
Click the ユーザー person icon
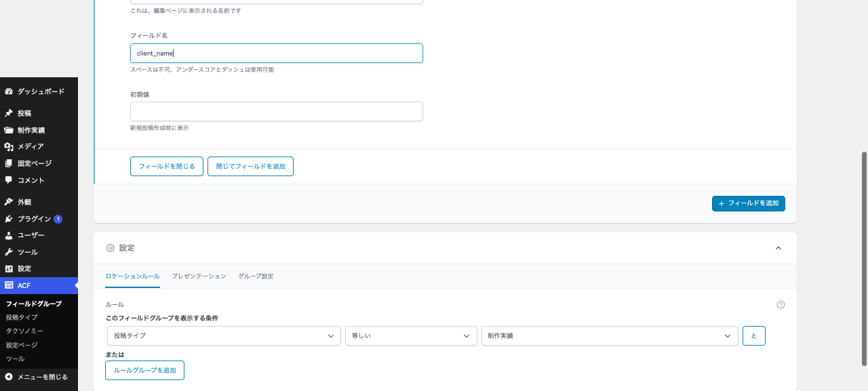(x=9, y=235)
